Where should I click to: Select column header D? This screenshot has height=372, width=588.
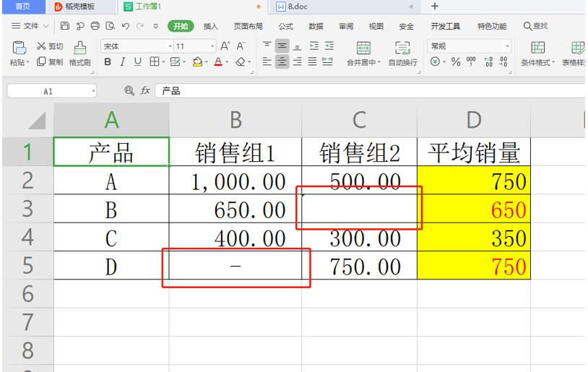(474, 121)
